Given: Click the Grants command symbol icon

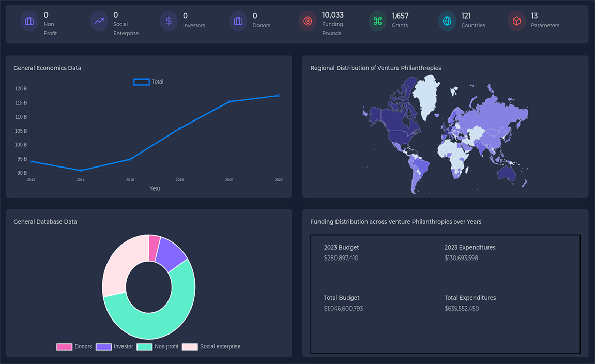Looking at the screenshot, I should tap(377, 21).
